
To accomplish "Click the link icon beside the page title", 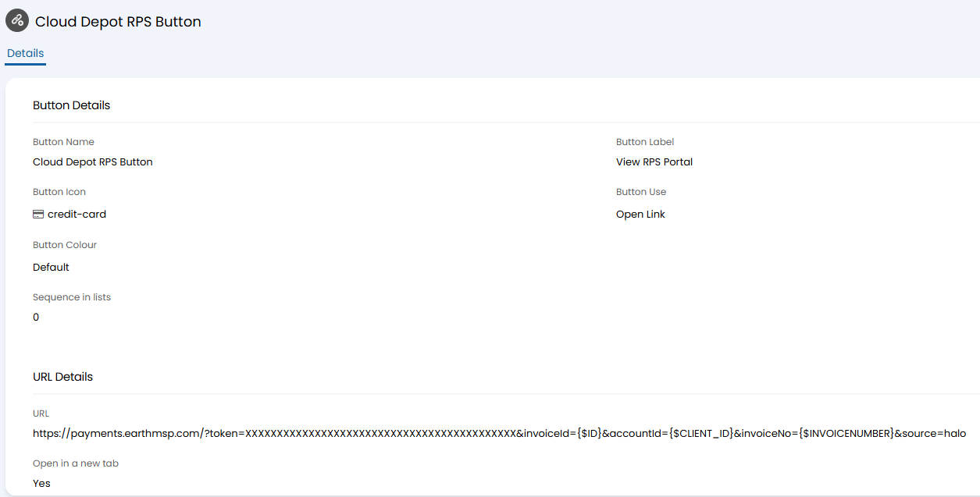I will (x=17, y=21).
